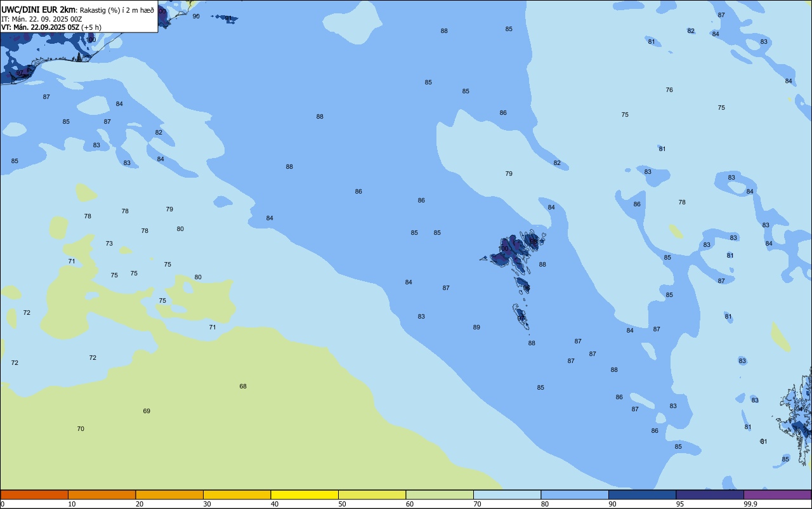Screen dimensions: 812x509
Task: Select the 10–20 orange legend swatch
Action: pos(101,494)
